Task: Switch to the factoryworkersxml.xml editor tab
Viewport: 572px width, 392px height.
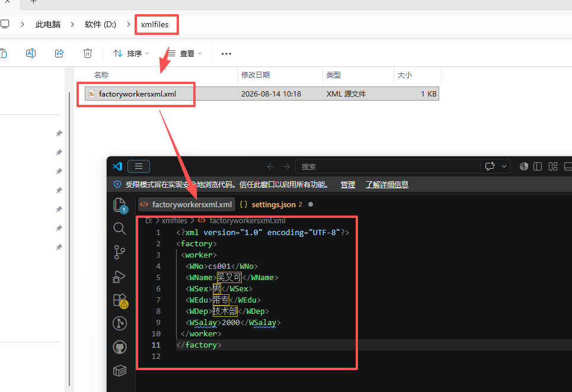Action: tap(186, 204)
